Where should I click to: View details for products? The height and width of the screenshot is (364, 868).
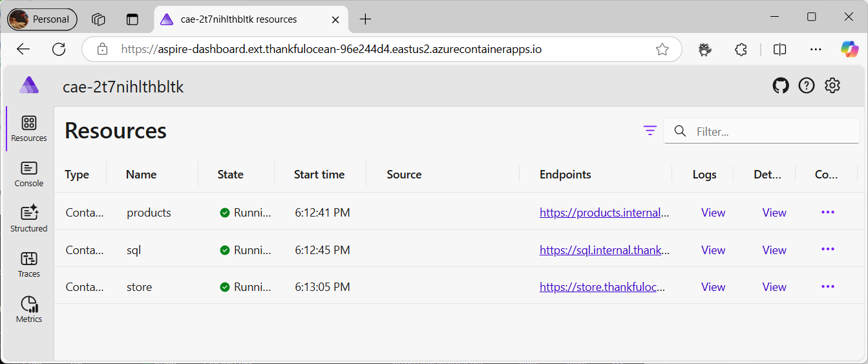pyautogui.click(x=774, y=213)
